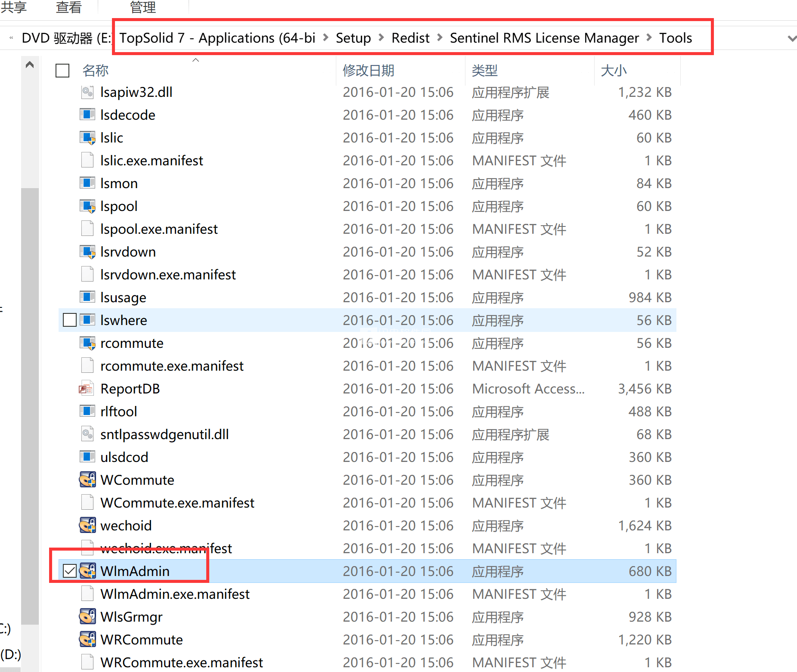The width and height of the screenshot is (797, 672).
Task: Click the rcommute.exe.manifest file icon
Action: click(87, 365)
